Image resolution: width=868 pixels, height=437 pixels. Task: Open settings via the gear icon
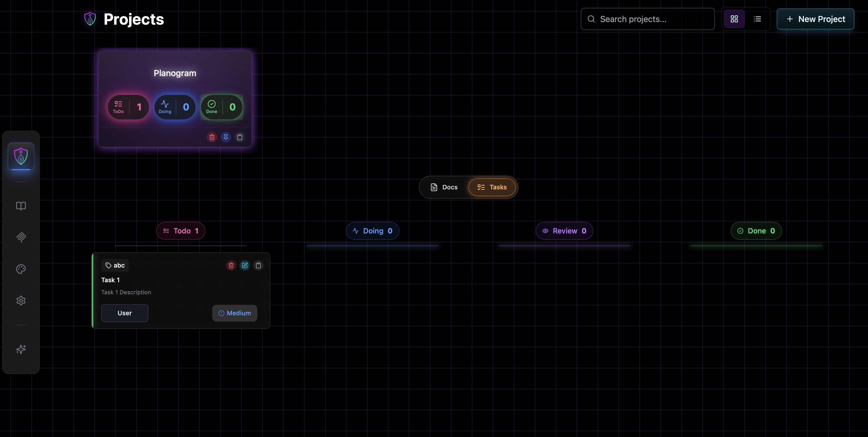(21, 300)
